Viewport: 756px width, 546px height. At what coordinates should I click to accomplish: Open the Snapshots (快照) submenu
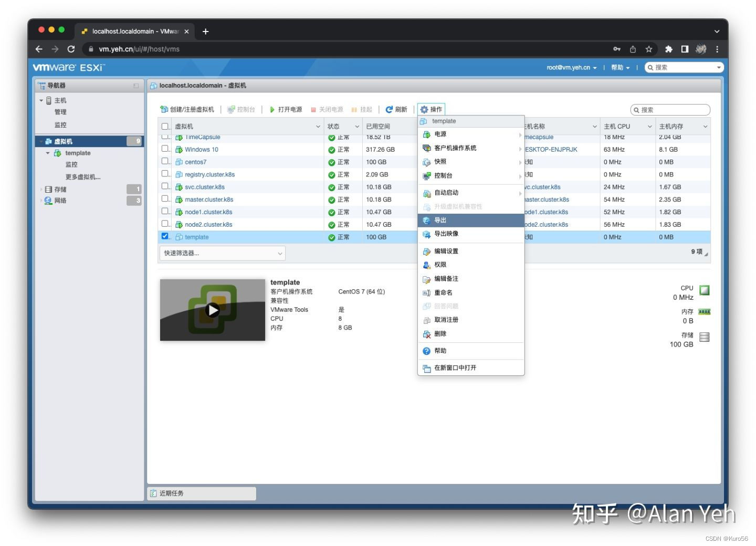click(471, 162)
